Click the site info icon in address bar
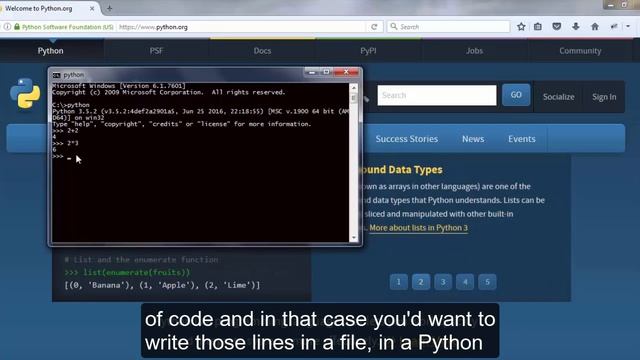 click(x=7, y=27)
